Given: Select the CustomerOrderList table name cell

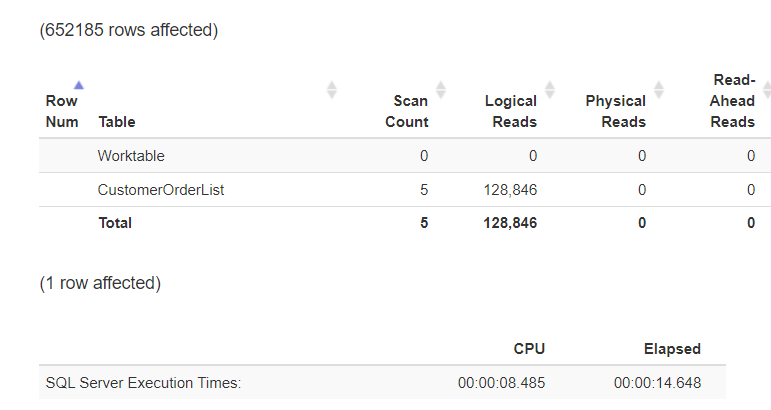Looking at the screenshot, I should coord(161,189).
